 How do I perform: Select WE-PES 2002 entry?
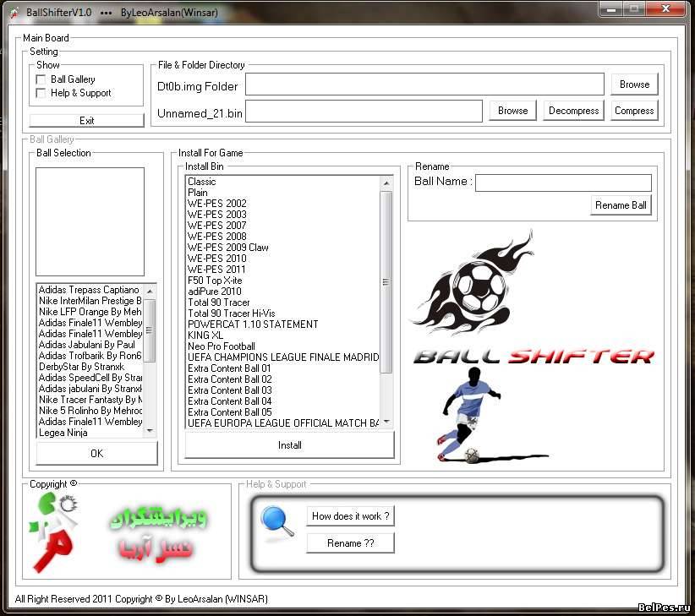click(x=282, y=204)
